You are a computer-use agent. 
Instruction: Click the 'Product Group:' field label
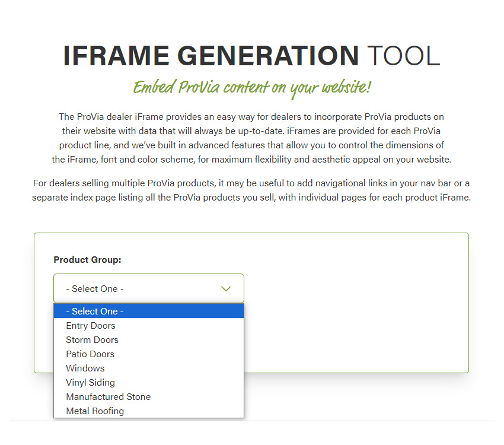pyautogui.click(x=87, y=260)
